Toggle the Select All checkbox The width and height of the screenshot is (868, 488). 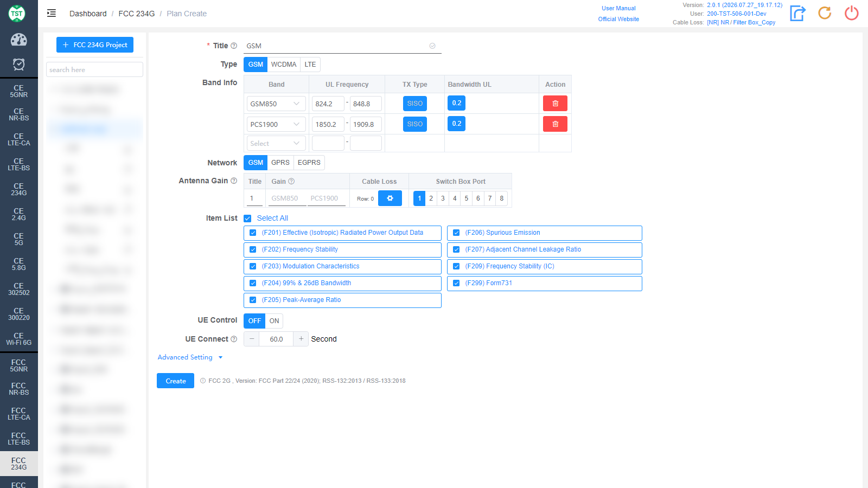tap(247, 219)
